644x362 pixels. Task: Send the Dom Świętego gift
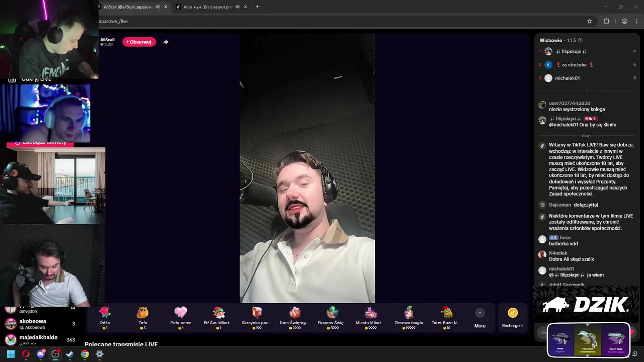(x=295, y=318)
